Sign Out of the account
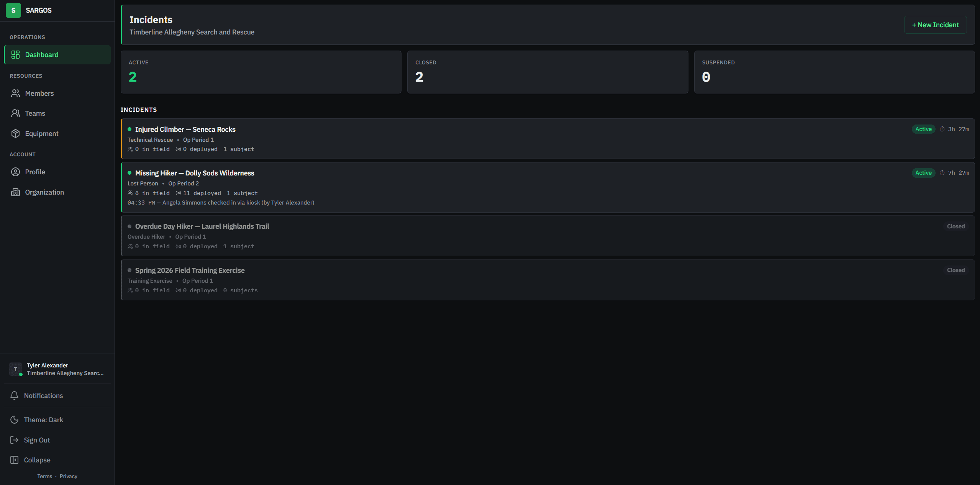The image size is (980, 485). 57,440
